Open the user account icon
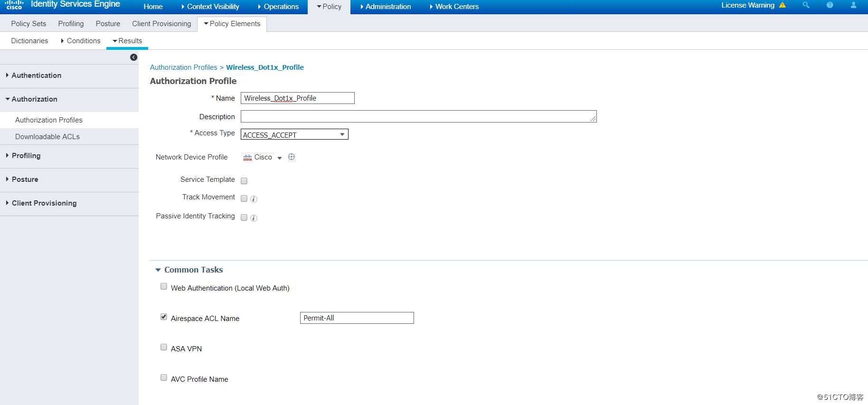This screenshot has height=405, width=868. coord(853,5)
